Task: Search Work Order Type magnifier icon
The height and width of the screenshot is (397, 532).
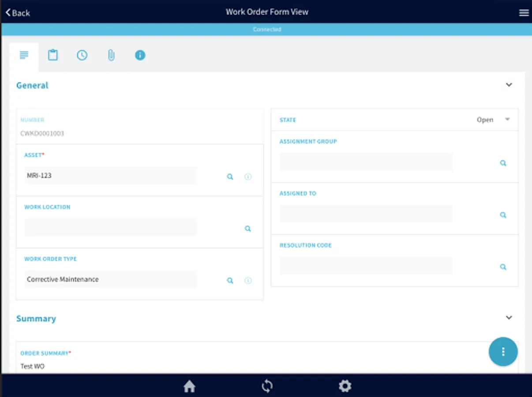Action: pos(230,281)
